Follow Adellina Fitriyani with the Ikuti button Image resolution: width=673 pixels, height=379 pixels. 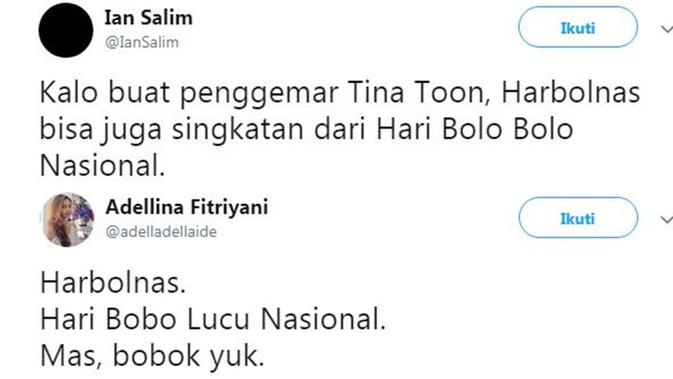578,218
